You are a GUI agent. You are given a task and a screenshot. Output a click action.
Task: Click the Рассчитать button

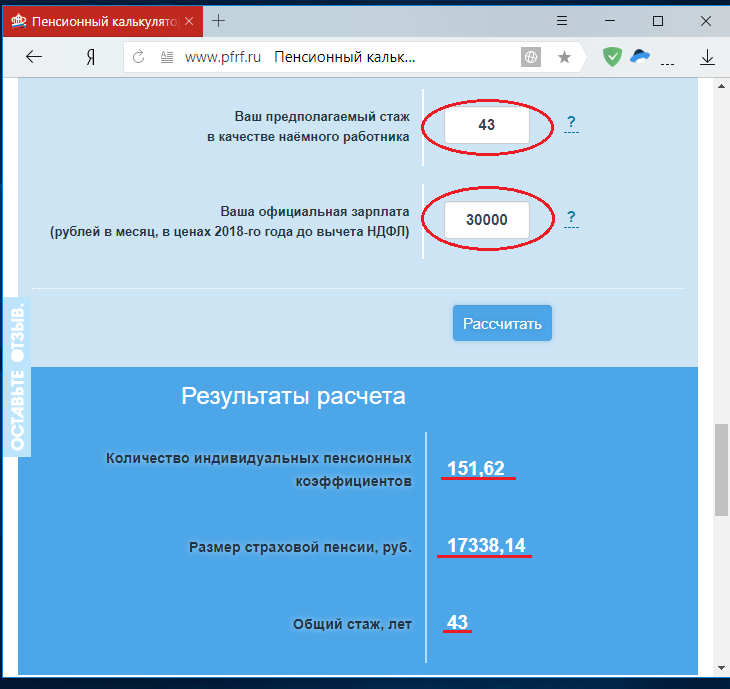[502, 323]
